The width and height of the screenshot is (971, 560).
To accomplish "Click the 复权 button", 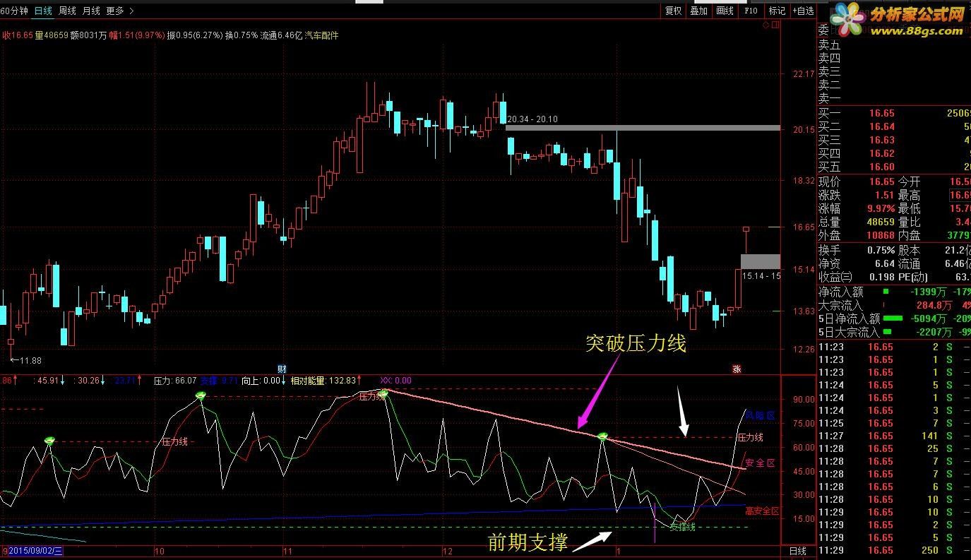I will tap(674, 11).
